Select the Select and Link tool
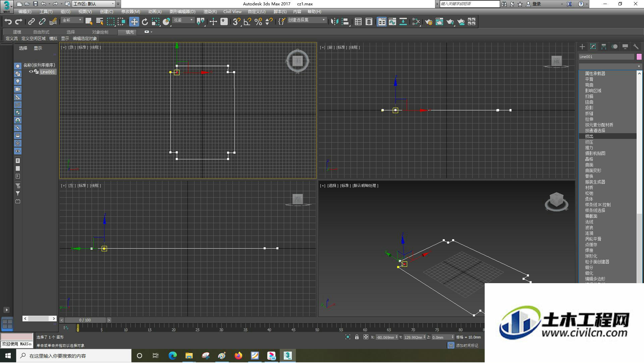644x363 pixels. (x=32, y=22)
